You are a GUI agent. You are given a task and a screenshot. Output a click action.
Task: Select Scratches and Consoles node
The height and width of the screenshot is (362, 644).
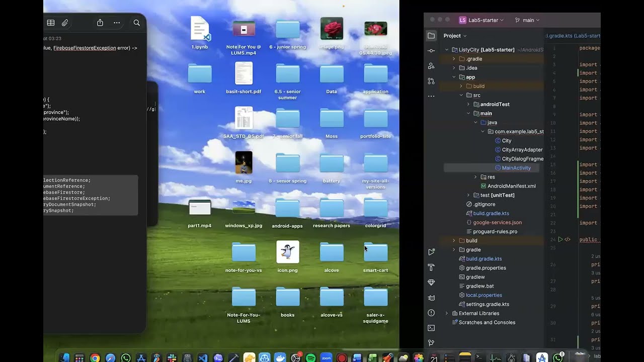[484, 322]
